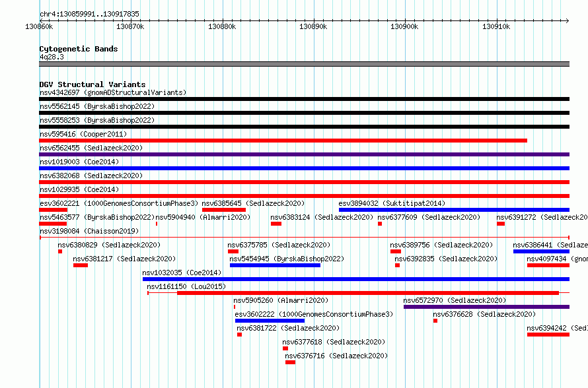588x388 pixels.
Task: Click the nsv1032035 Coe2014 blue bar
Action: (x=356, y=279)
